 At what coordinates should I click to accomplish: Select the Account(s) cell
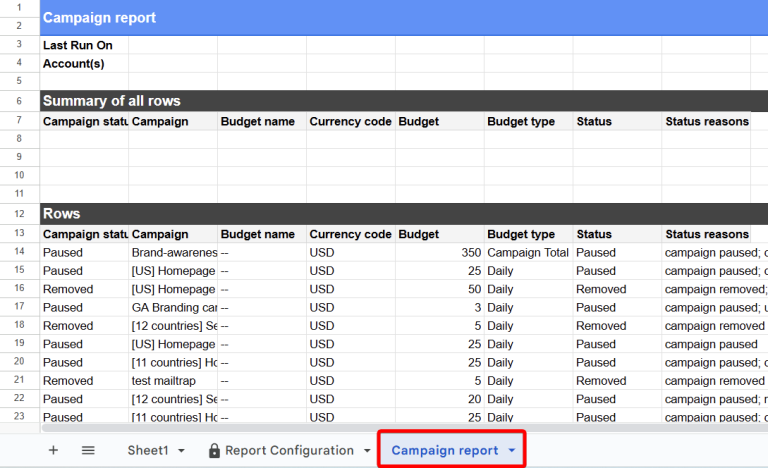(x=84, y=64)
